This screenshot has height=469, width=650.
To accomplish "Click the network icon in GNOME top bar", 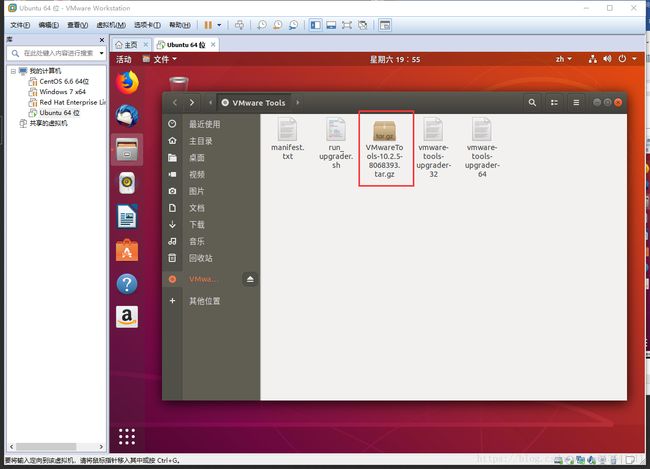I will tap(592, 59).
